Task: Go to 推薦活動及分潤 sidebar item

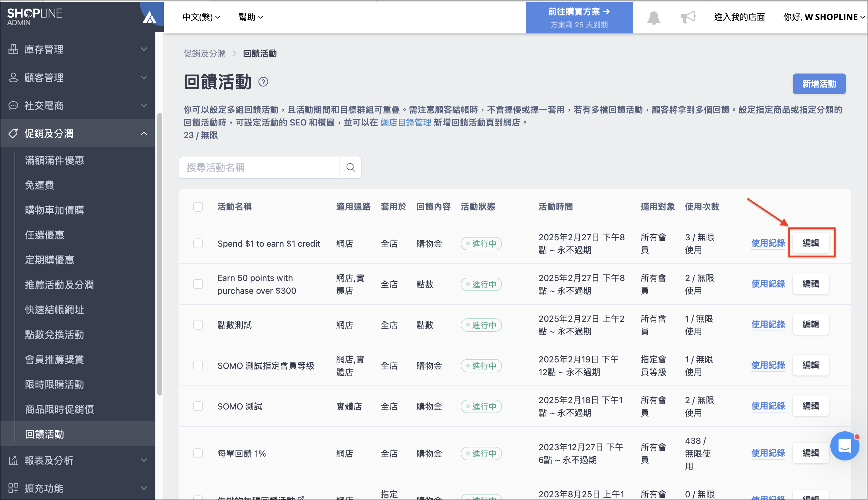Action: click(x=59, y=285)
